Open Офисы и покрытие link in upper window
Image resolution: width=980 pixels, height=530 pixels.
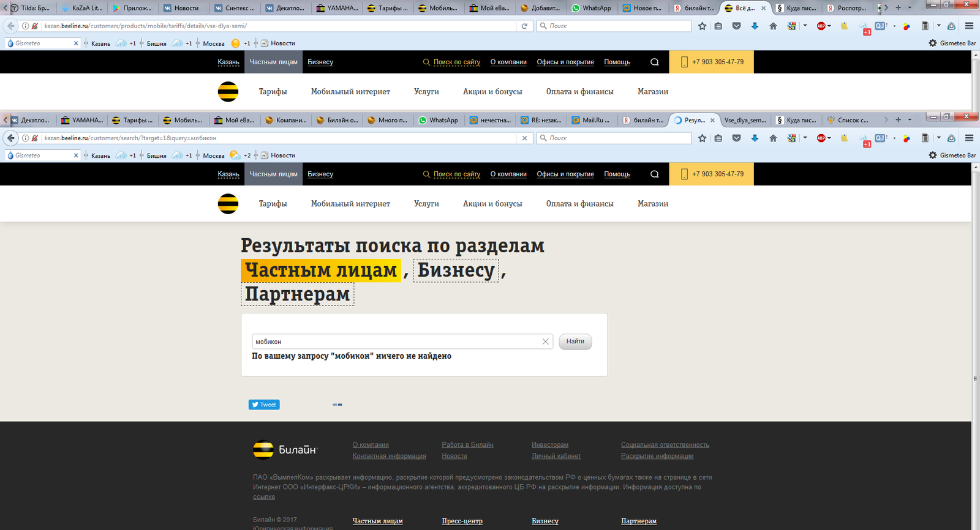coord(565,62)
